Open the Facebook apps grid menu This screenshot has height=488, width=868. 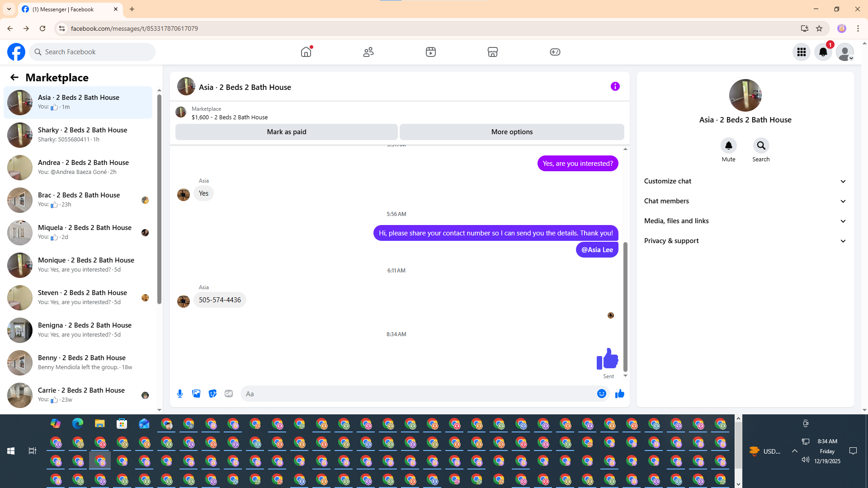[801, 52]
